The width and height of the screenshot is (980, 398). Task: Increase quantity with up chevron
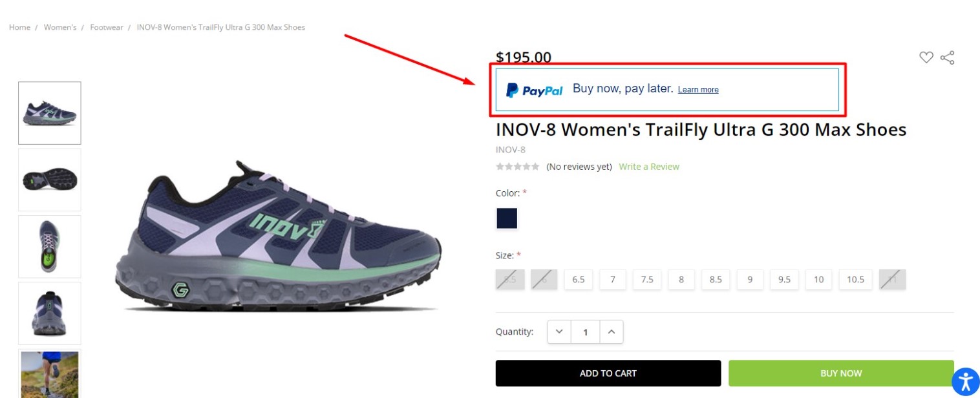pyautogui.click(x=611, y=332)
